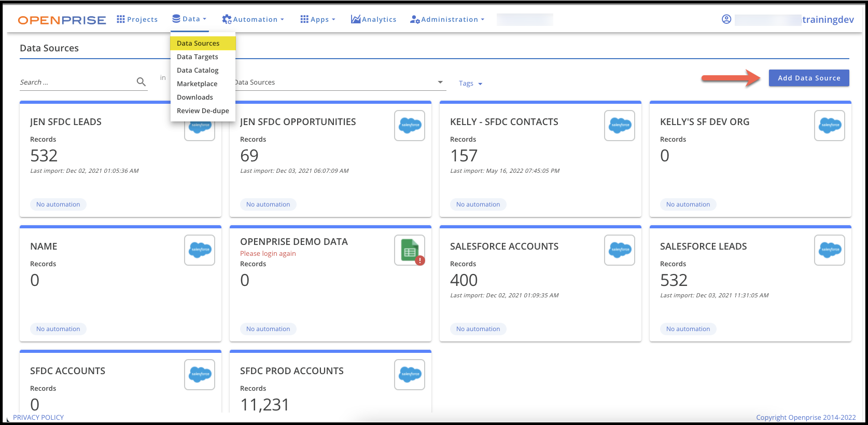Screen dimensions: 868x425
Task: Open SFDC ACCOUNTS card title
Action: (x=67, y=371)
